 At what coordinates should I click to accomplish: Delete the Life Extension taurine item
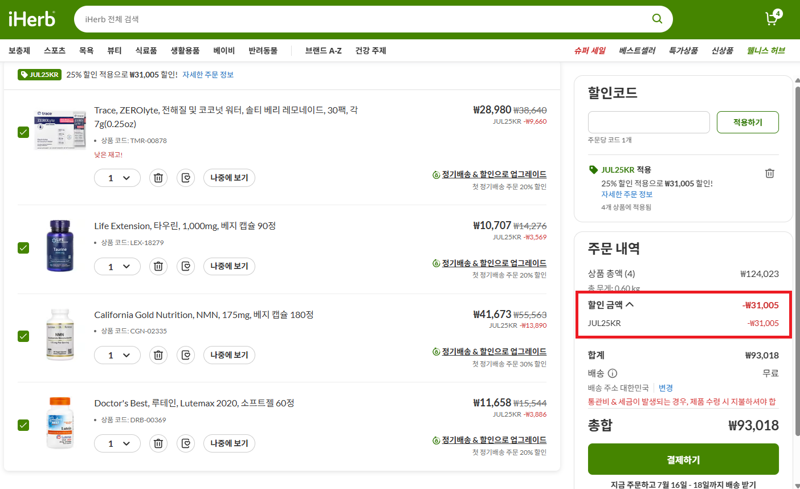click(x=158, y=266)
